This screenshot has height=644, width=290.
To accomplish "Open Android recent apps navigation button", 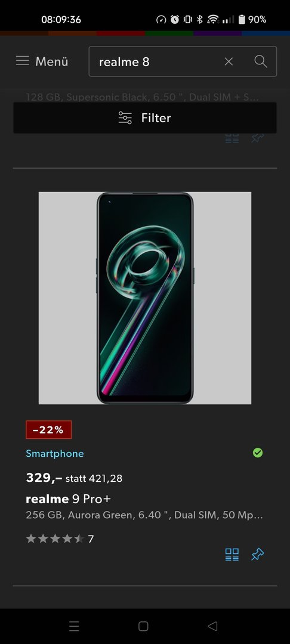I will [74, 626].
